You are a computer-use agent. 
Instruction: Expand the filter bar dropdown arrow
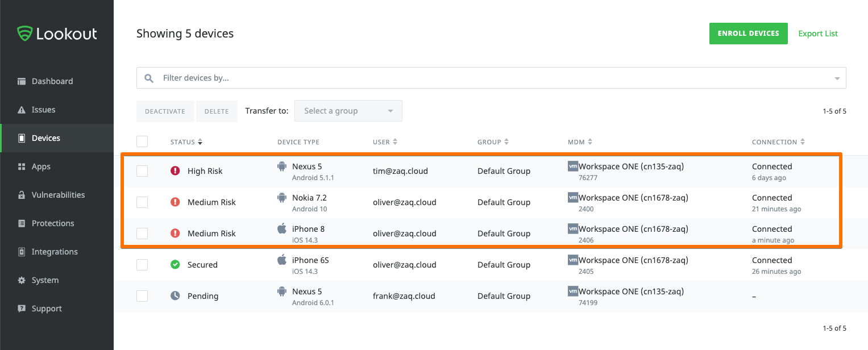837,78
